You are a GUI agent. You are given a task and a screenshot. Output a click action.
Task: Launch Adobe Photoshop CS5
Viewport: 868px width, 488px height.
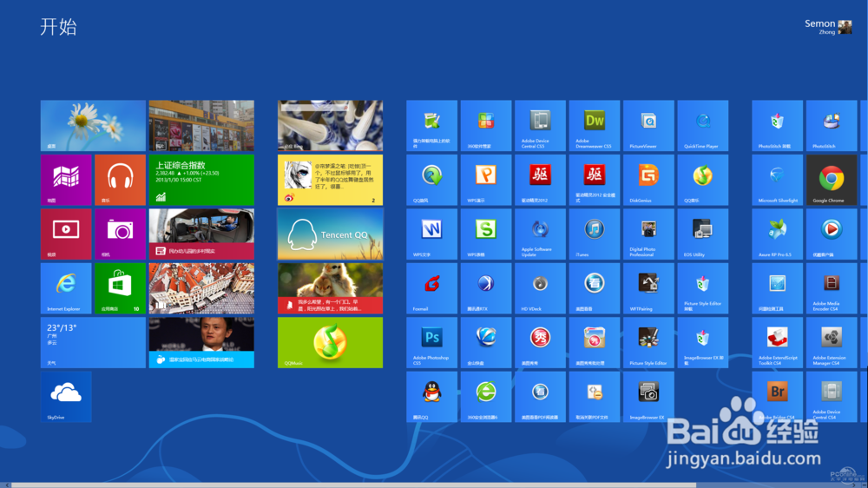pos(431,343)
